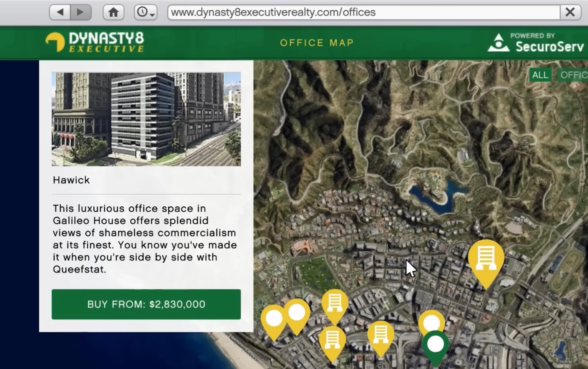
Task: Click the browser back arrow
Action: tap(60, 12)
